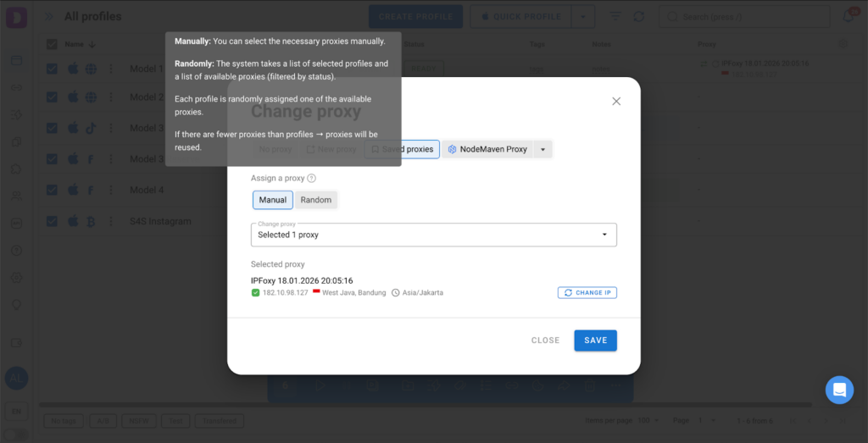868x443 pixels.
Task: Open the support chat bubble
Action: click(839, 390)
